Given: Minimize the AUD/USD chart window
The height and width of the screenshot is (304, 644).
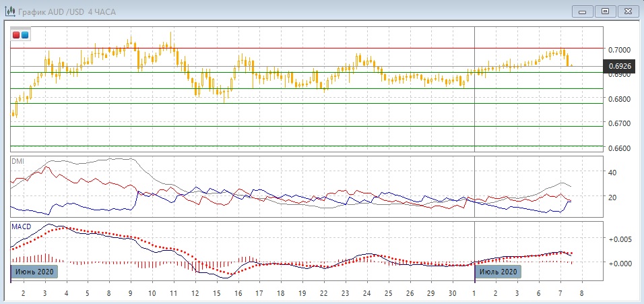Looking at the screenshot, I should pyautogui.click(x=583, y=11).
